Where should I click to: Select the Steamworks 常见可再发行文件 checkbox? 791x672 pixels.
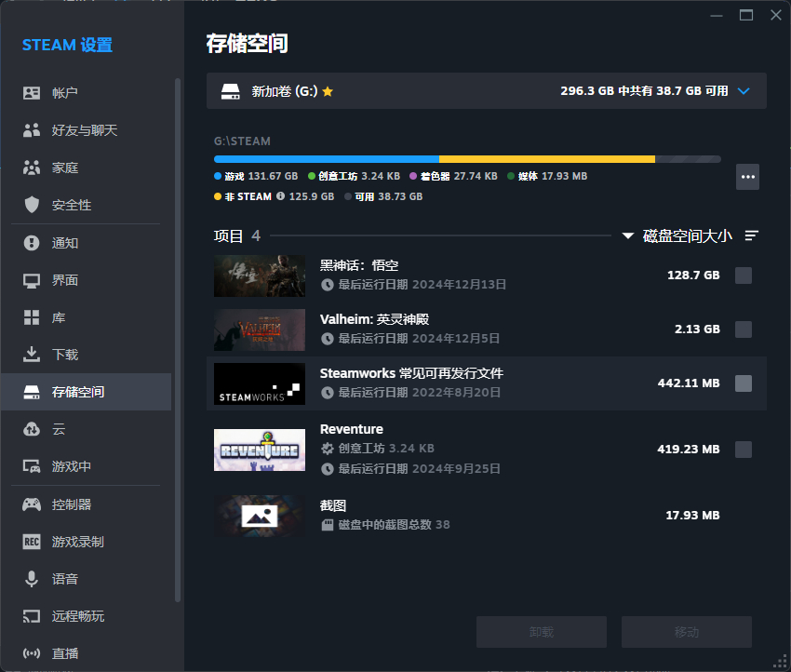(x=744, y=383)
